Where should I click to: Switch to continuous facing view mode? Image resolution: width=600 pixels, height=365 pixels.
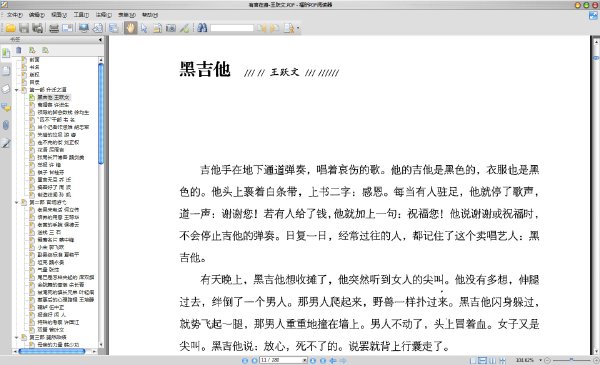(x=502, y=360)
